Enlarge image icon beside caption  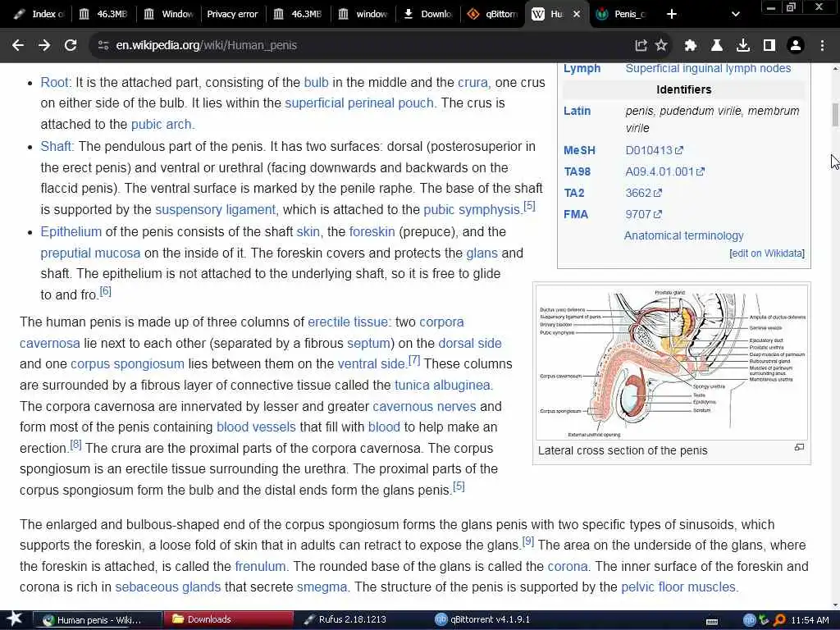coord(799,447)
